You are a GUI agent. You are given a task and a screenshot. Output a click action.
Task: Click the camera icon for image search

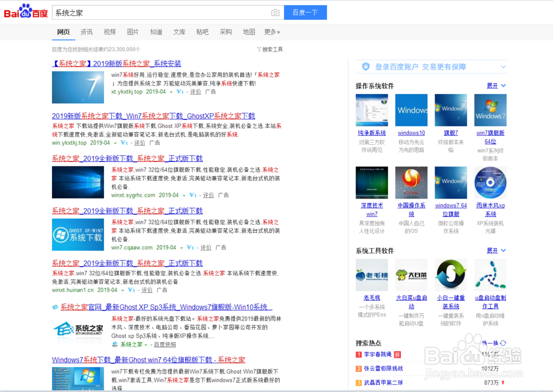coord(275,12)
